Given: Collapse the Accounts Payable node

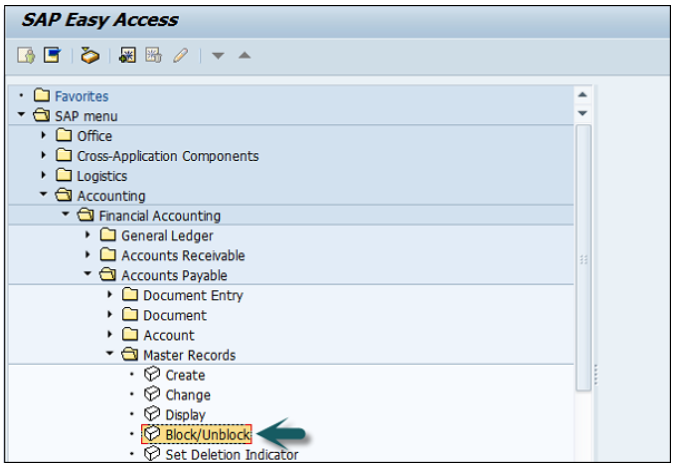Looking at the screenshot, I should [88, 275].
